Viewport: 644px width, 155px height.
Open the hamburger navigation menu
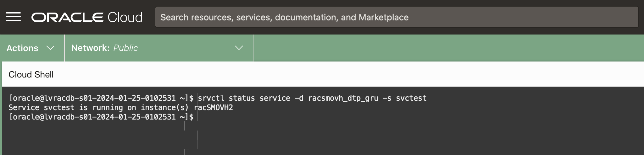pyautogui.click(x=13, y=17)
